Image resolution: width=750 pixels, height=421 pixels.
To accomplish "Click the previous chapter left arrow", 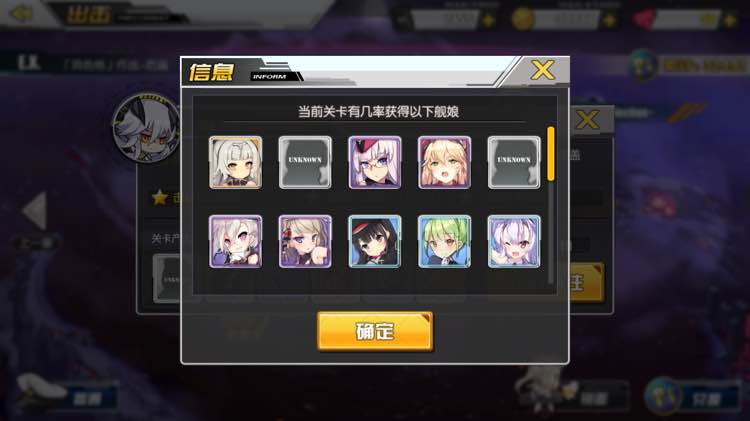I will coord(35,210).
